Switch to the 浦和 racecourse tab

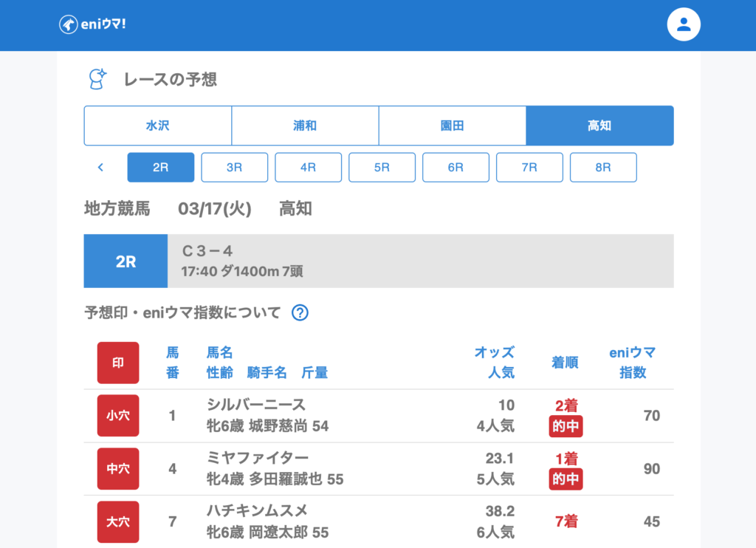coord(305,126)
